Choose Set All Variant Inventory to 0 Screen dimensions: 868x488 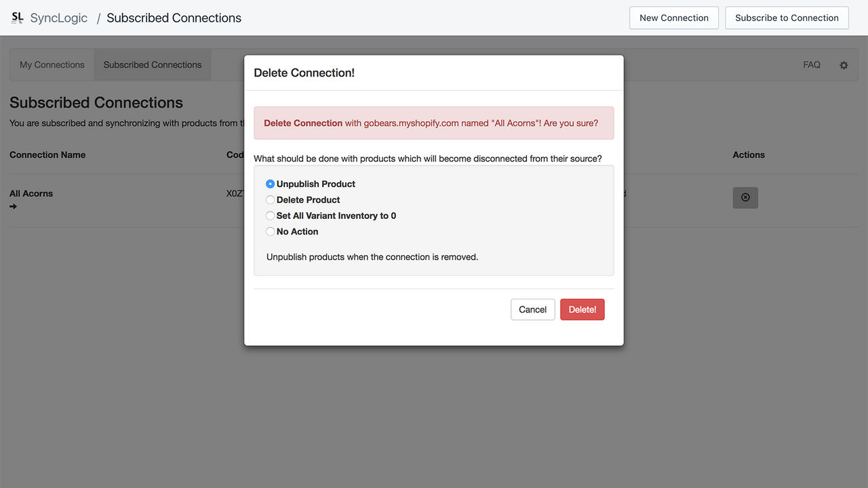[270, 215]
